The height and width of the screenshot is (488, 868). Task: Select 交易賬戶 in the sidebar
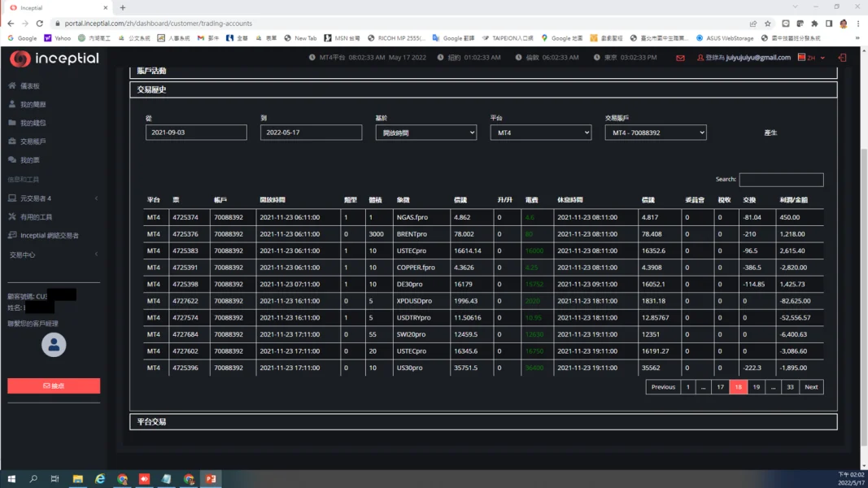[33, 142]
